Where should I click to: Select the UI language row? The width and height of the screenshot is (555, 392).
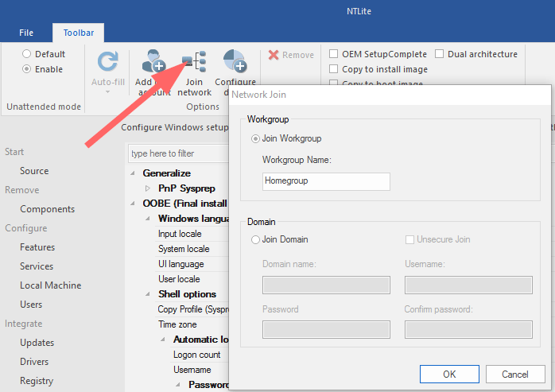(x=192, y=264)
